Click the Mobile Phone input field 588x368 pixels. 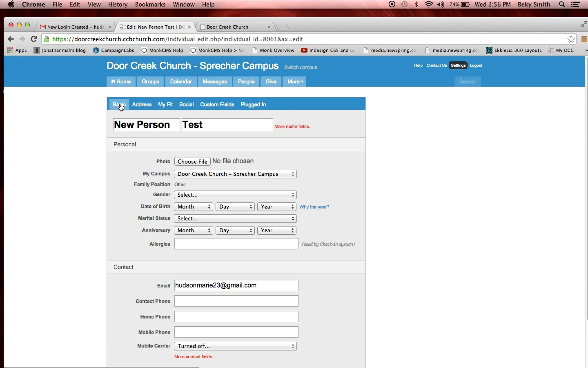click(x=236, y=332)
